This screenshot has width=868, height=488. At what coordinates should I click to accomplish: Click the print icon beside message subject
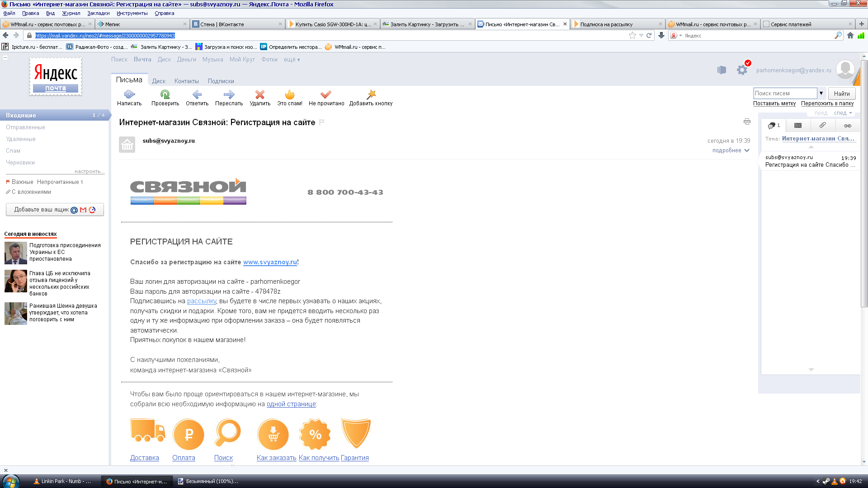tap(747, 122)
